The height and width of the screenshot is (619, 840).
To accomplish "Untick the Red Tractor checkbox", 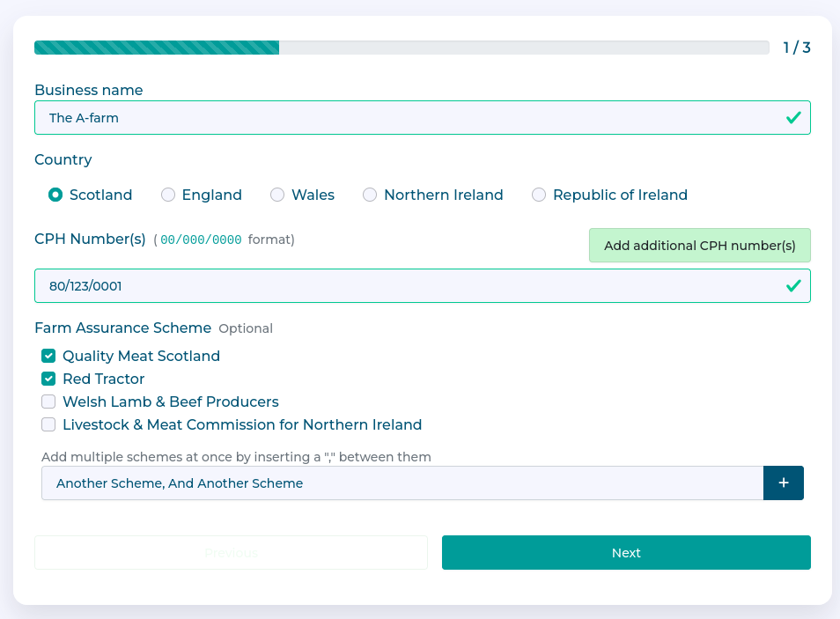I will [48, 379].
